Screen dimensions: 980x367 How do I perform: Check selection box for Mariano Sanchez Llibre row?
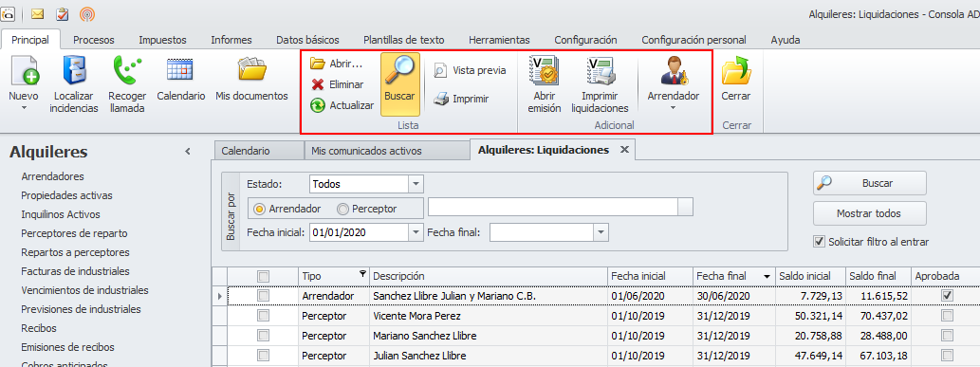click(x=263, y=336)
